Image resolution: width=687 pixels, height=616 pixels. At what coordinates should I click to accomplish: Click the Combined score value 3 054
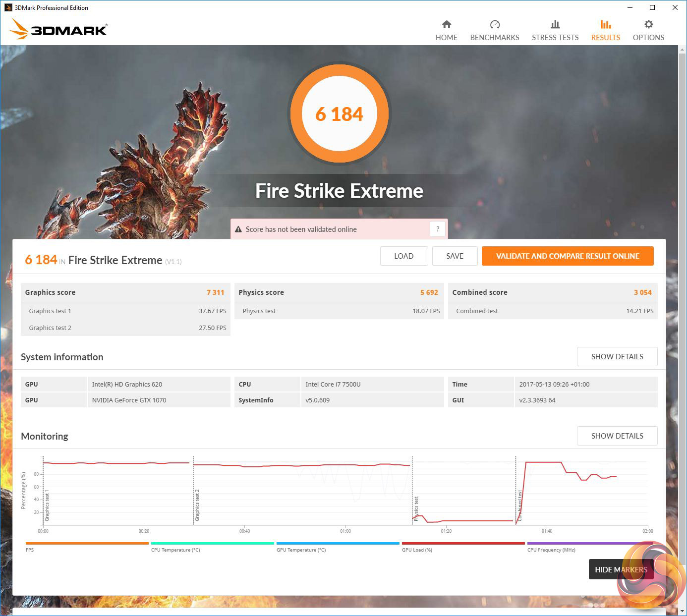pos(643,292)
